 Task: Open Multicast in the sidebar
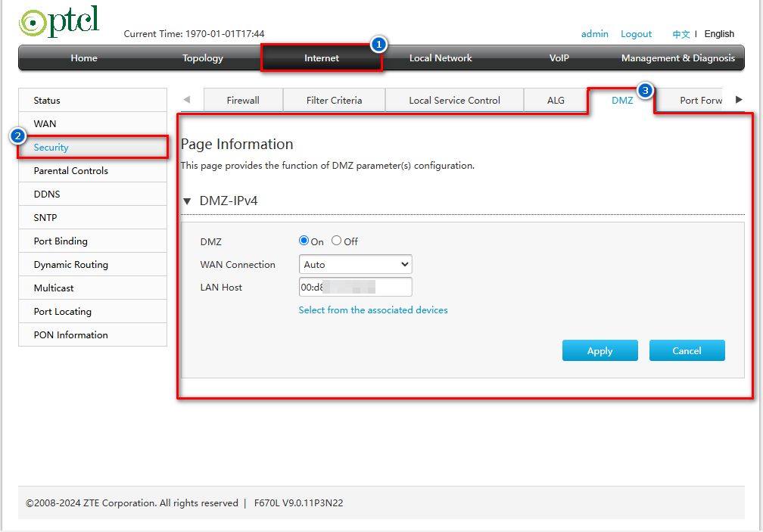pyautogui.click(x=92, y=288)
